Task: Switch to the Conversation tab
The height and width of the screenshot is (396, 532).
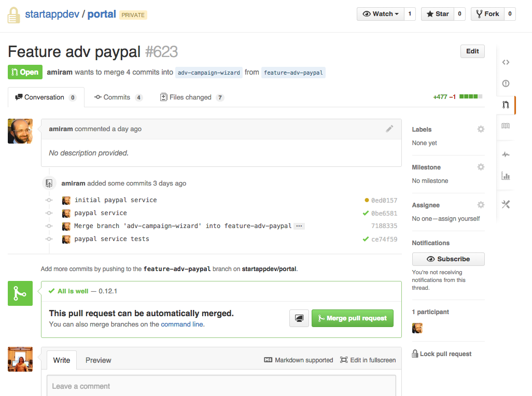Action: [x=46, y=97]
